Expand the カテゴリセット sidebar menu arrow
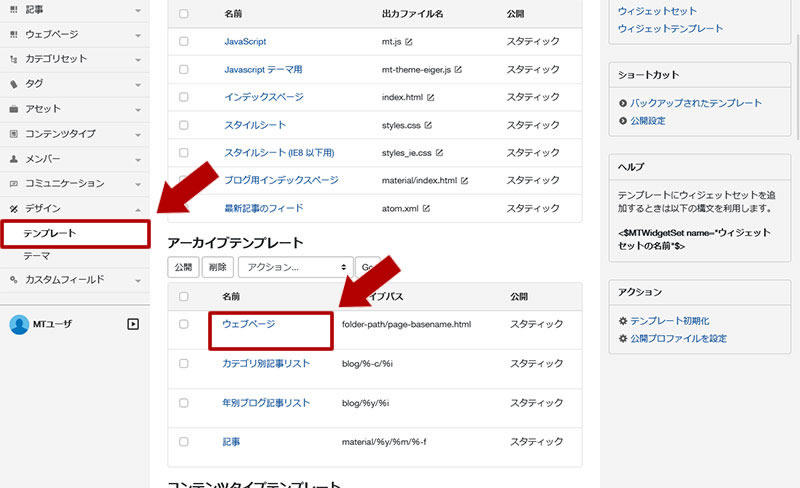Viewport: 800px width, 488px height. point(138,60)
